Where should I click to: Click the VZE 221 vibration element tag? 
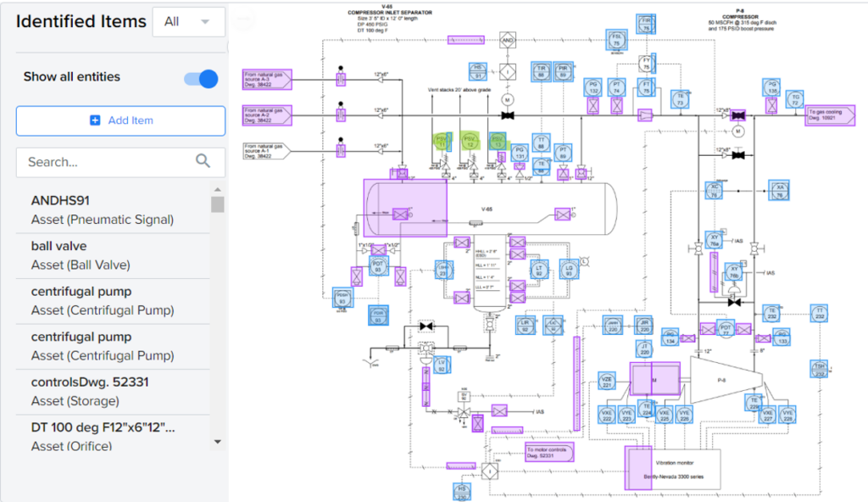[x=607, y=381]
